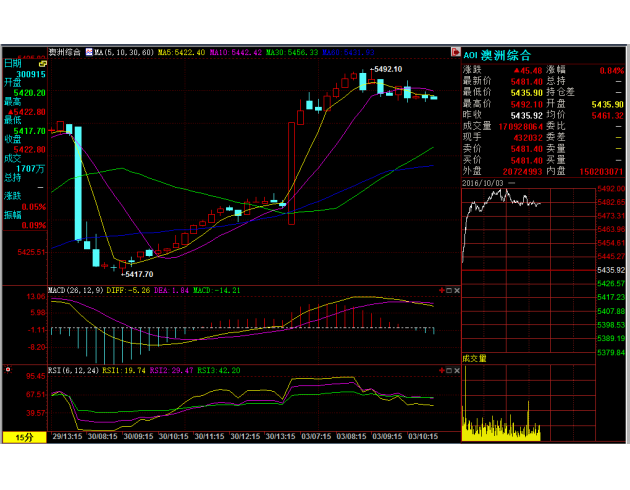Click the 最新价 value 5481.40
Screen dimensions: 630x490
[527, 82]
